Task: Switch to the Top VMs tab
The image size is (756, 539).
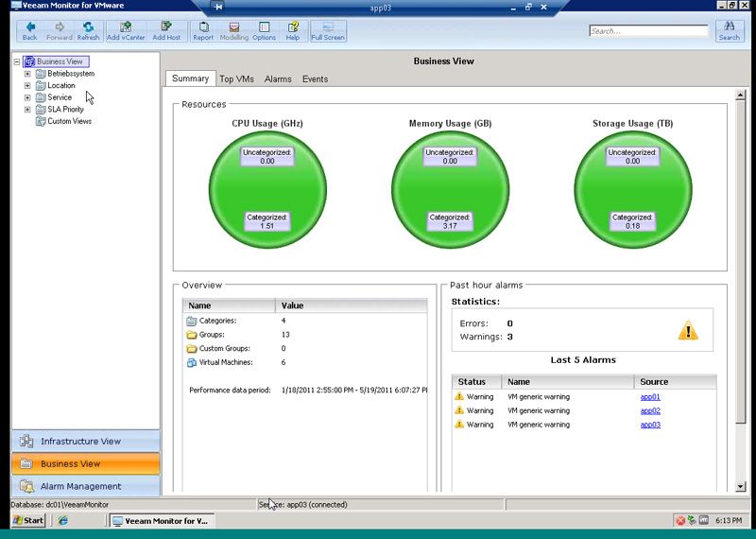Action: point(237,79)
